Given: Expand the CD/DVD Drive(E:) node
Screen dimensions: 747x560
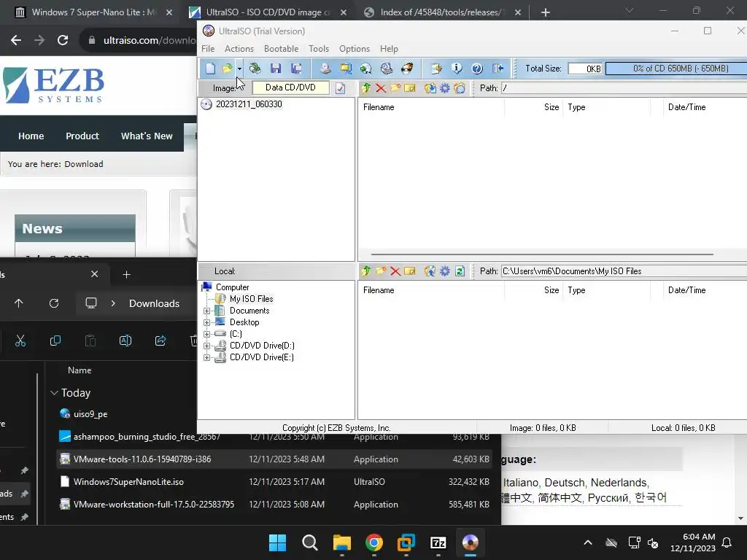Looking at the screenshot, I should (206, 357).
